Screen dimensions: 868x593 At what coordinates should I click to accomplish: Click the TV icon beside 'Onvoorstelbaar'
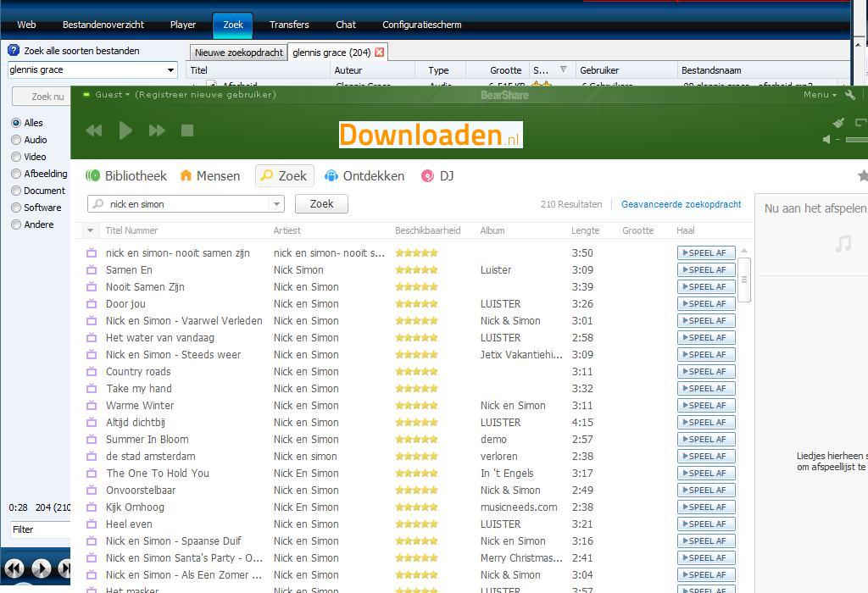tap(92, 490)
